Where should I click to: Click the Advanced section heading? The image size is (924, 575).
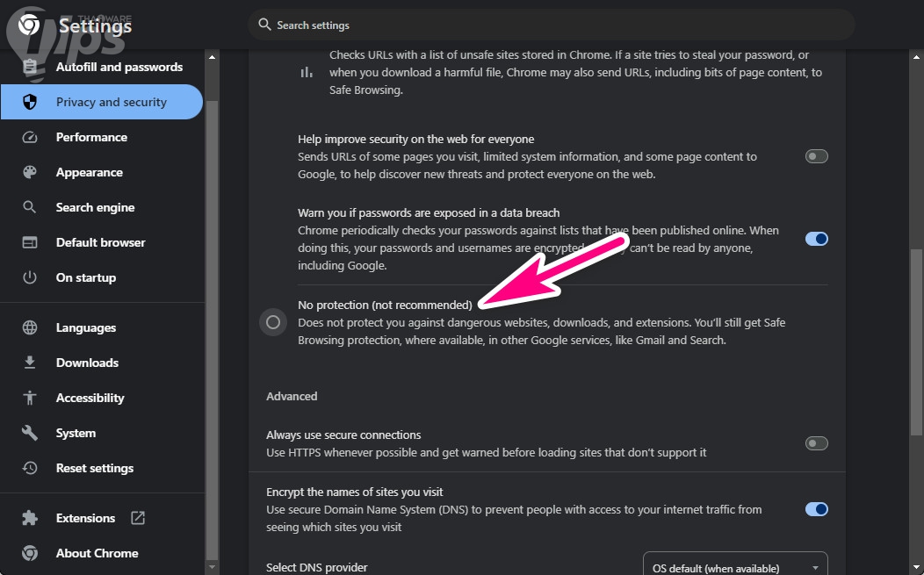click(292, 397)
